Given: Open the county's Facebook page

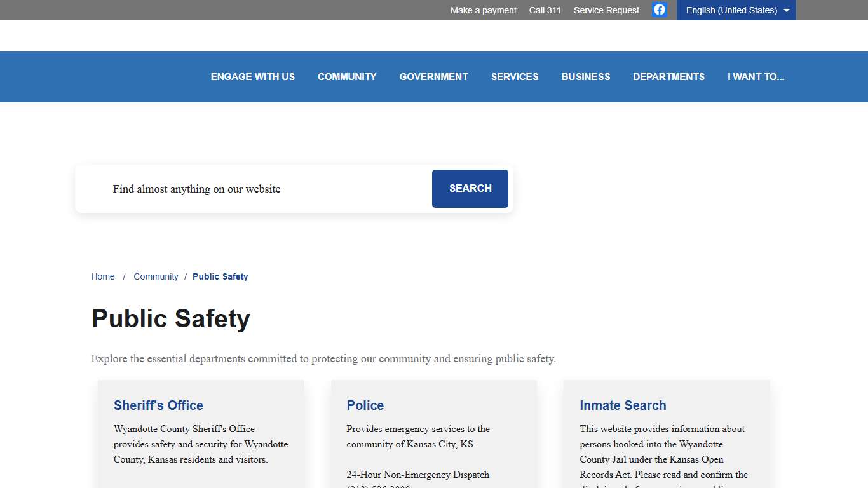Looking at the screenshot, I should click(x=659, y=10).
